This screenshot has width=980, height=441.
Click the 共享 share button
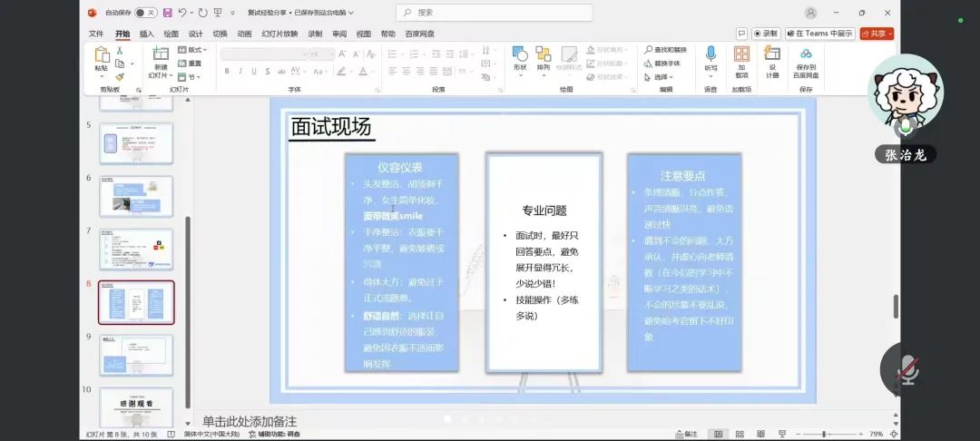tap(877, 34)
